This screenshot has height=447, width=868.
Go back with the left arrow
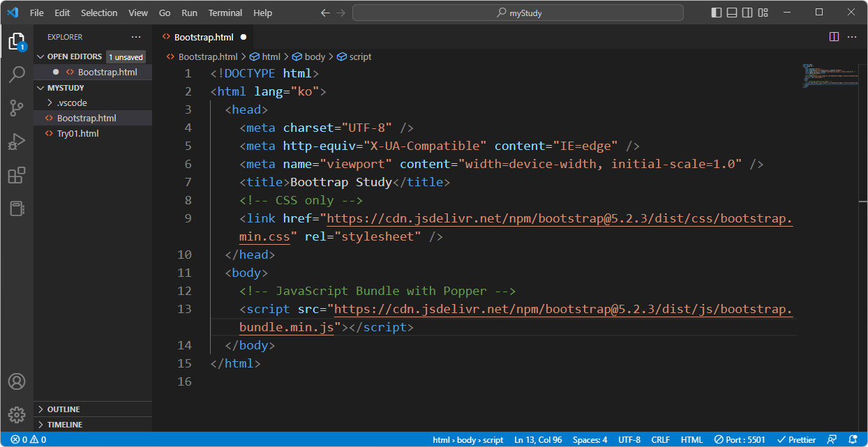point(325,13)
